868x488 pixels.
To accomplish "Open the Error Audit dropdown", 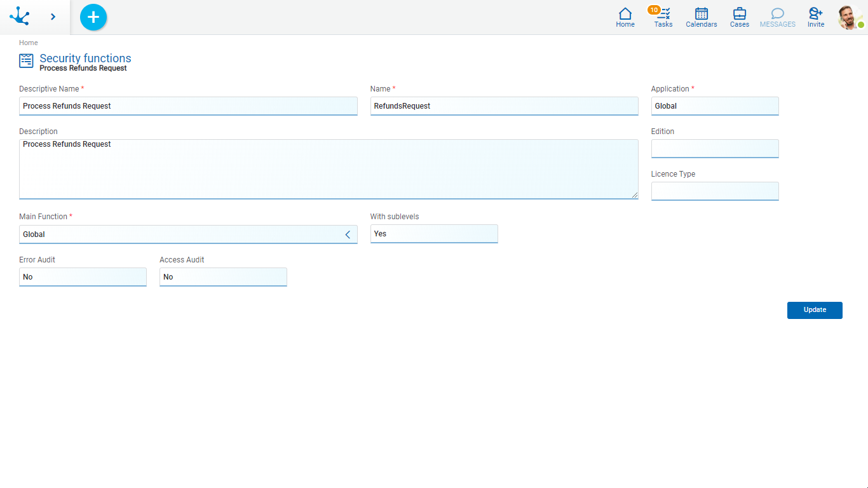I will (83, 277).
